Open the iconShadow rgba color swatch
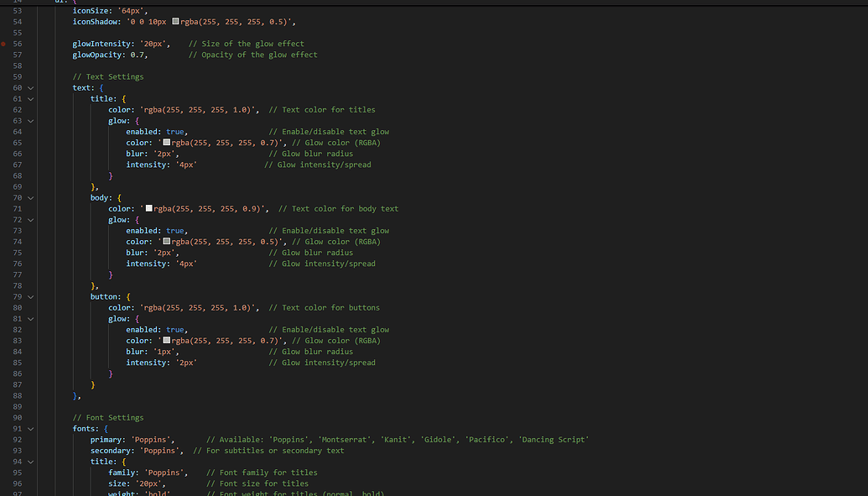The height and width of the screenshot is (496, 868). point(176,22)
